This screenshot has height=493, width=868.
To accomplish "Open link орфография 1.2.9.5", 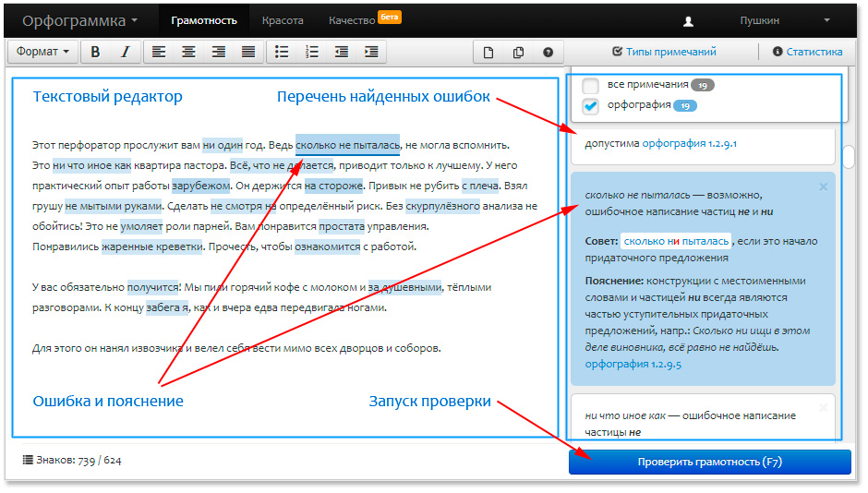I will click(633, 364).
